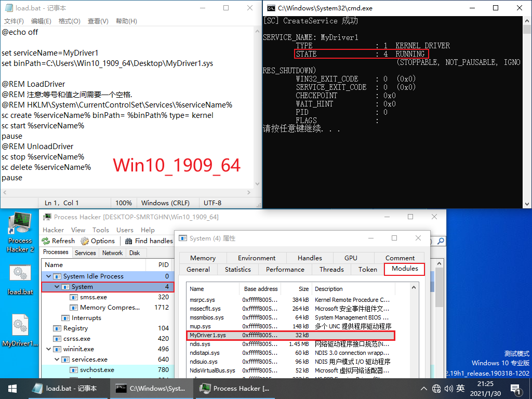Open load.bat desktop file icon
The height and width of the screenshot is (399, 532).
20,280
